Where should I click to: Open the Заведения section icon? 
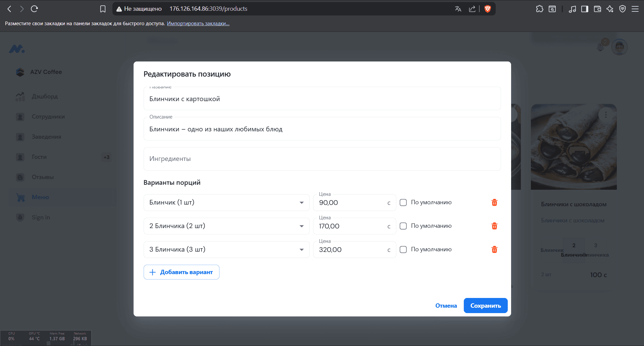click(20, 137)
